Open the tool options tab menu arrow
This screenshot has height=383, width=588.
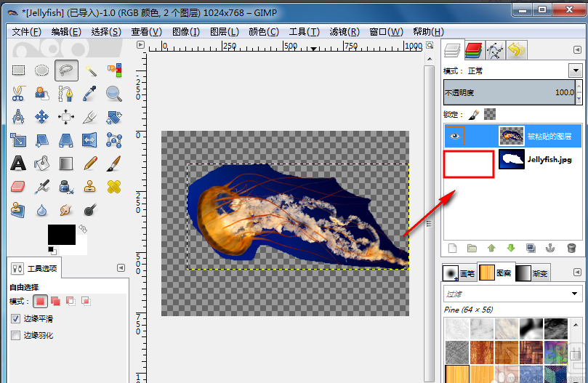coord(121,267)
